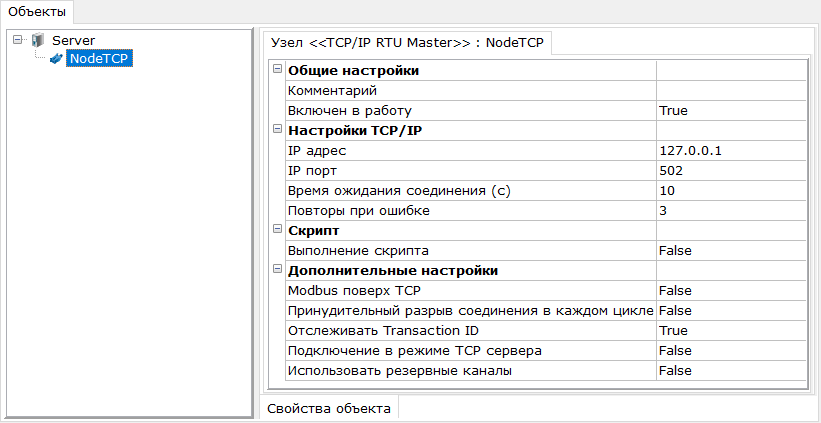The height and width of the screenshot is (423, 821).
Task: Edit the IP порт value 502
Action: tap(731, 171)
